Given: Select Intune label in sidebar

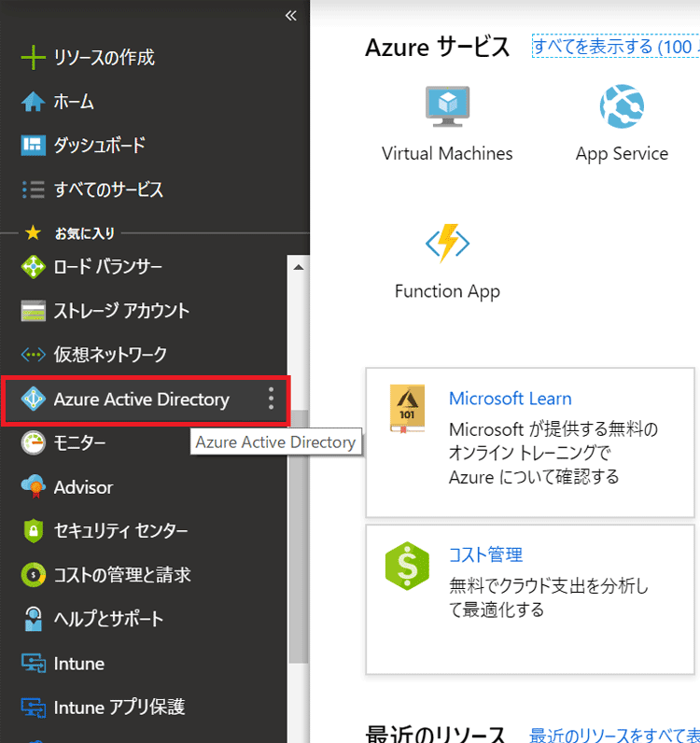Looking at the screenshot, I should tap(79, 664).
